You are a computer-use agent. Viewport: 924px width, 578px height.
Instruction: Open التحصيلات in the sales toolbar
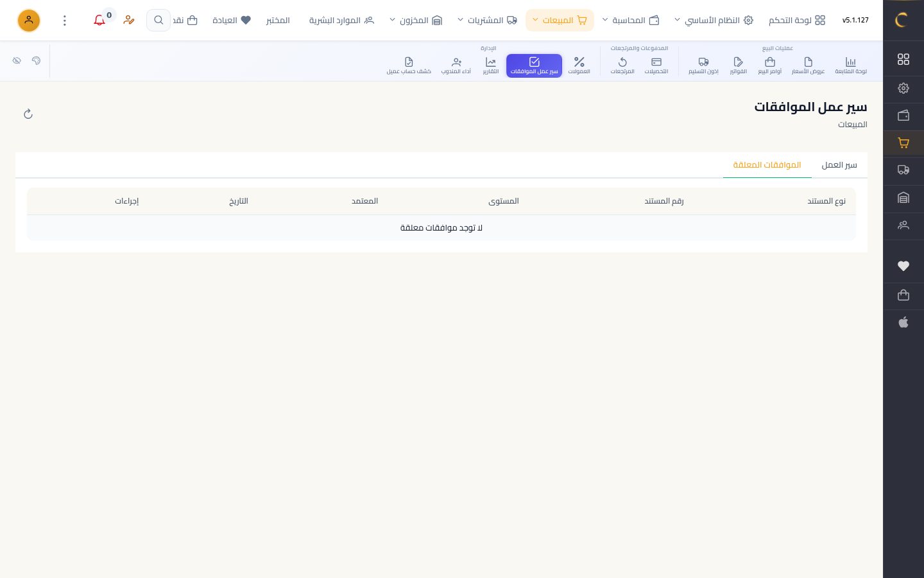point(656,66)
